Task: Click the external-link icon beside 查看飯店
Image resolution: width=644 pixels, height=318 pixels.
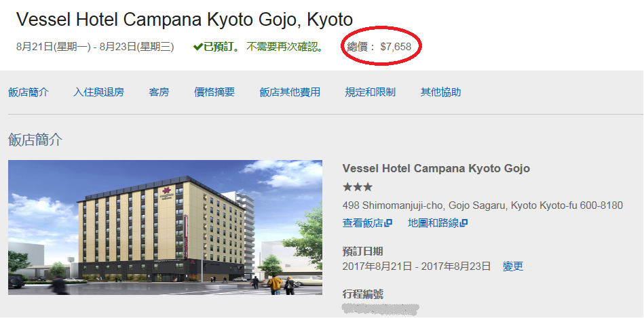Action: 388,223
